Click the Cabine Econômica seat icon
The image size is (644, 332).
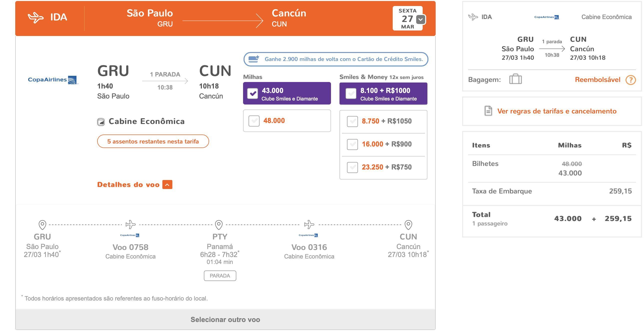tap(101, 122)
